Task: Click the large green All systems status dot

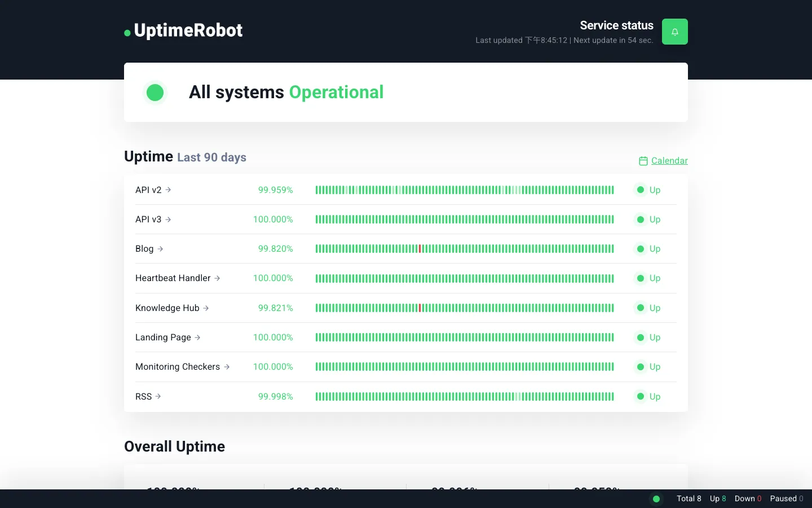Action: (x=155, y=93)
